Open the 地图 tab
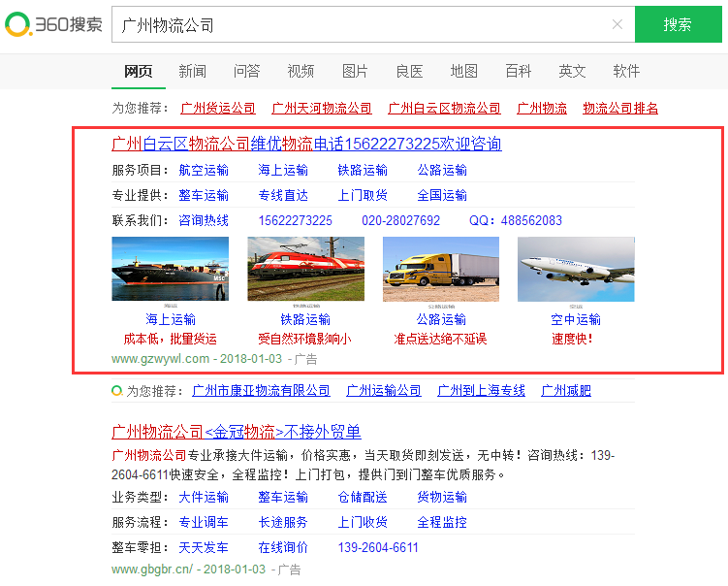The height and width of the screenshot is (586, 728). 463,71
